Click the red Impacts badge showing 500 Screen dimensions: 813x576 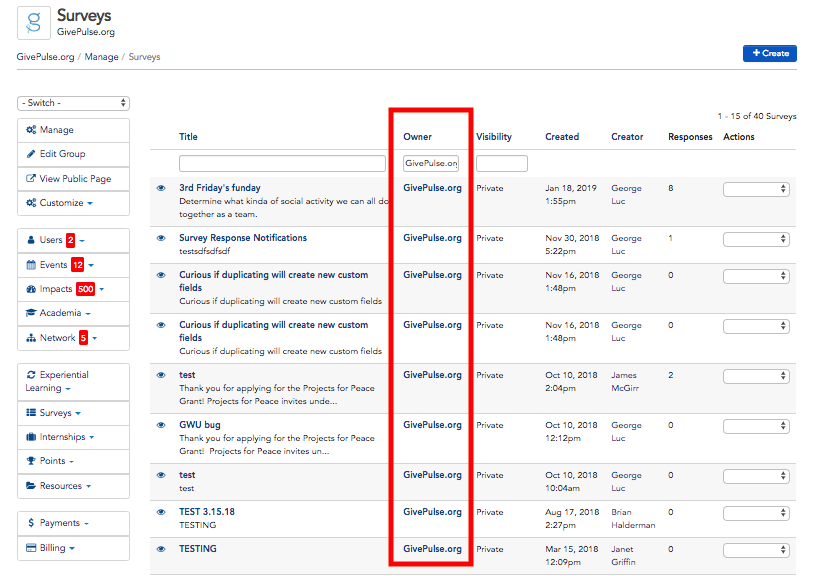click(86, 289)
